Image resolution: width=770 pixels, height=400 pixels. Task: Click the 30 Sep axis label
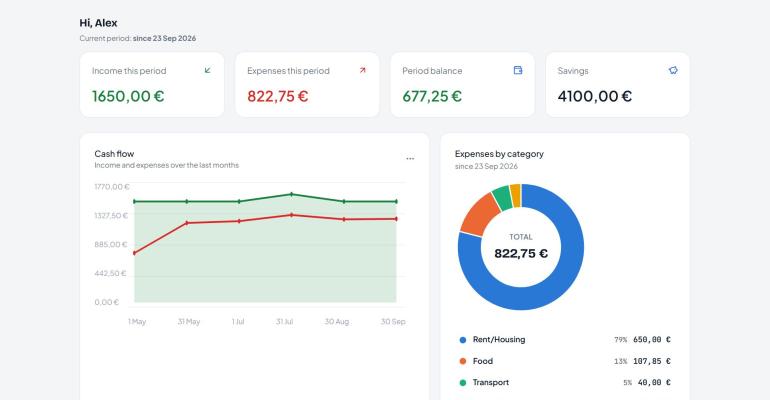(393, 321)
